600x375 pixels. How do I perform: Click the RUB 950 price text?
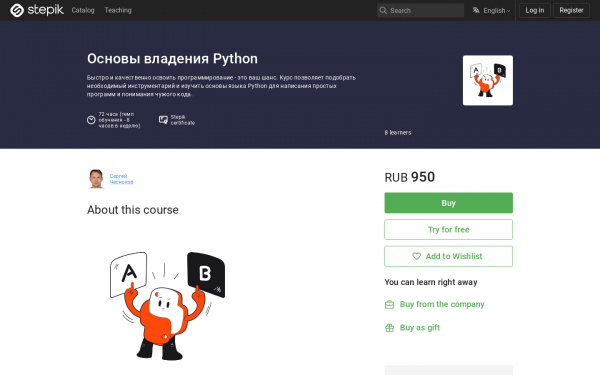pyautogui.click(x=409, y=177)
